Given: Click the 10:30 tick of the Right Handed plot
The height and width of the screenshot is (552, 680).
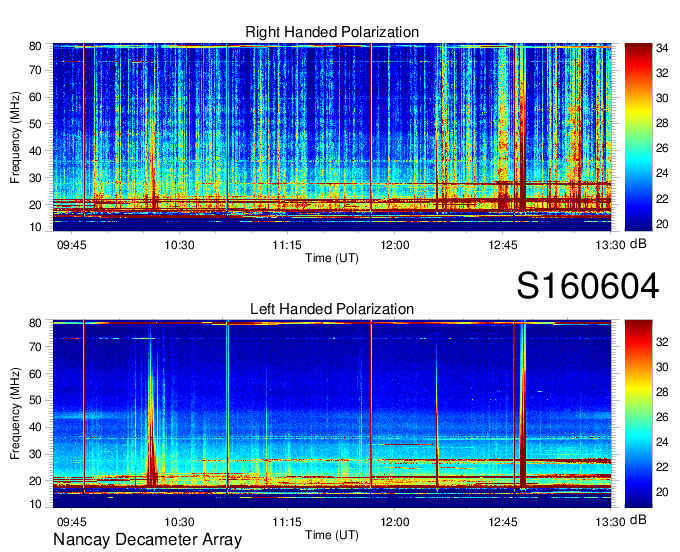Looking at the screenshot, I should coord(179,245).
